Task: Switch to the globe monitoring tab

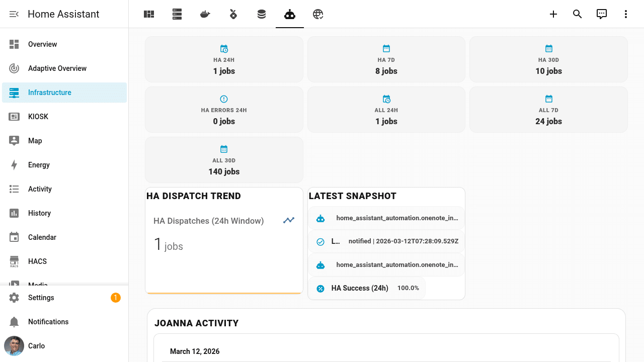Action: coord(317,14)
